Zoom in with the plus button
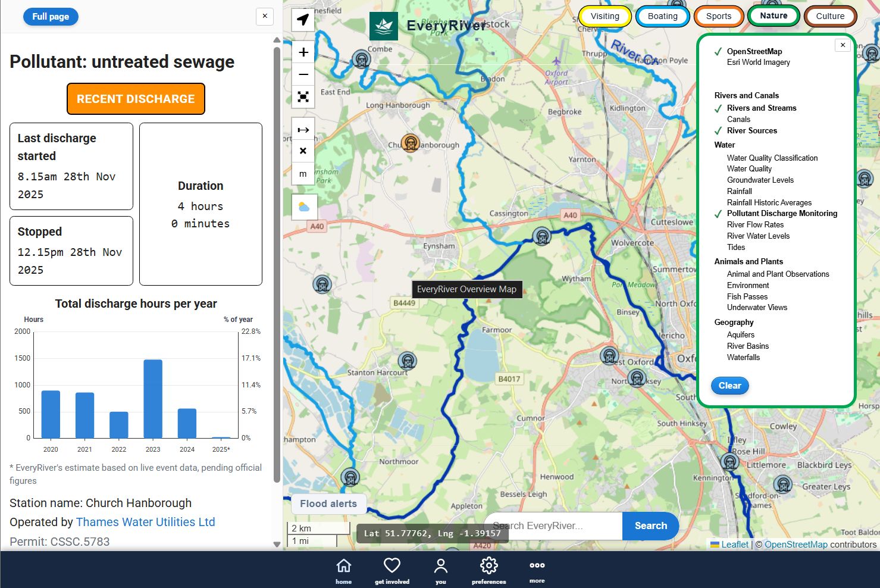880x588 pixels. click(x=303, y=52)
